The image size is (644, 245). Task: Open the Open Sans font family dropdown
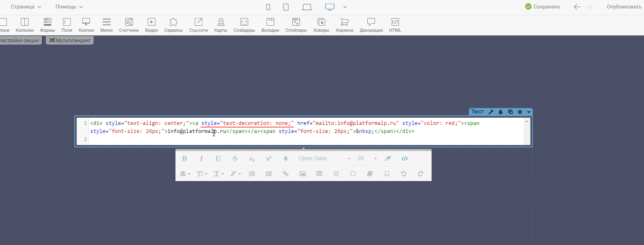pos(324,159)
